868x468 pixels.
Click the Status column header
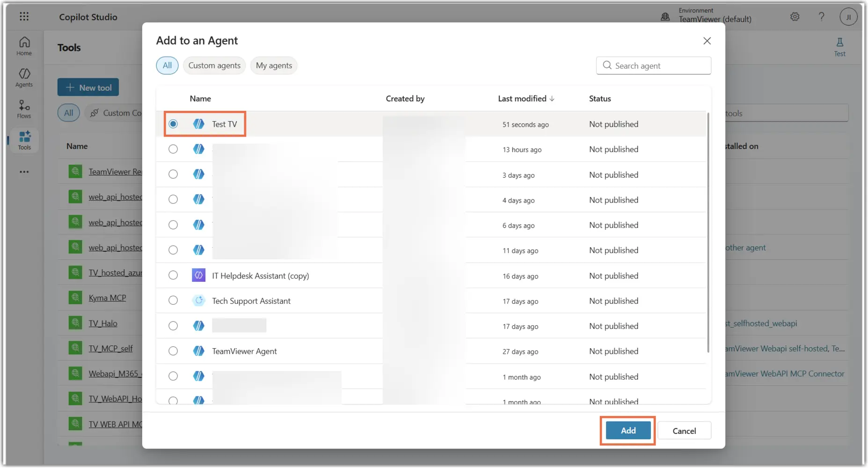tap(600, 98)
